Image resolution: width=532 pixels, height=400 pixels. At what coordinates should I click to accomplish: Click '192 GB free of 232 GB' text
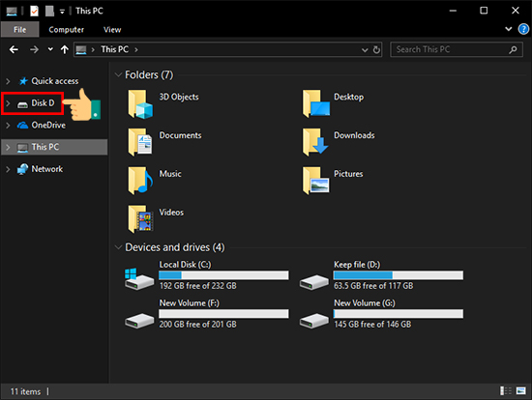(x=198, y=286)
